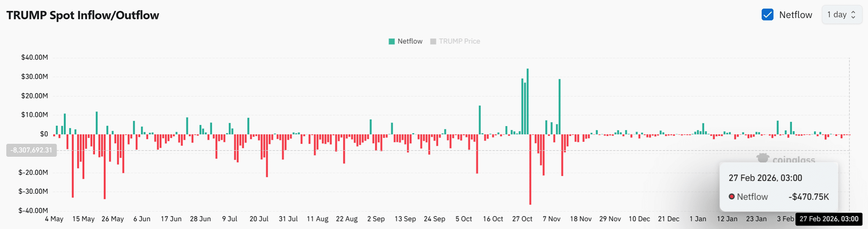Screen dimensions: 868x229
Task: Click the red dot in the tooltip
Action: click(731, 197)
